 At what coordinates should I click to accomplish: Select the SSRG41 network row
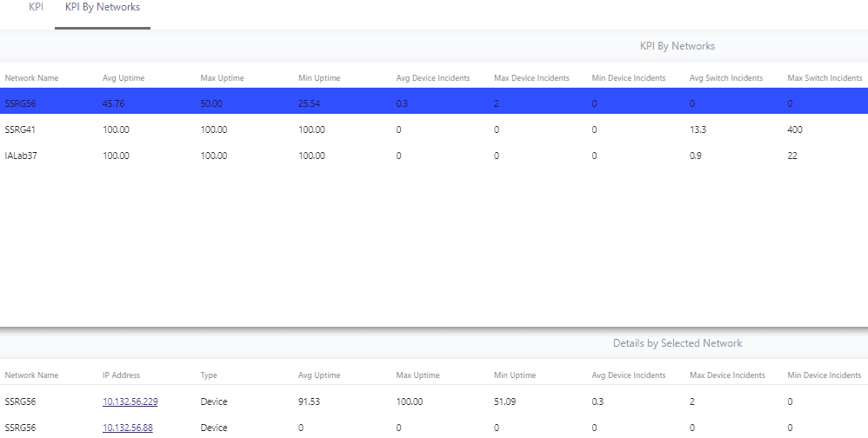(x=434, y=129)
